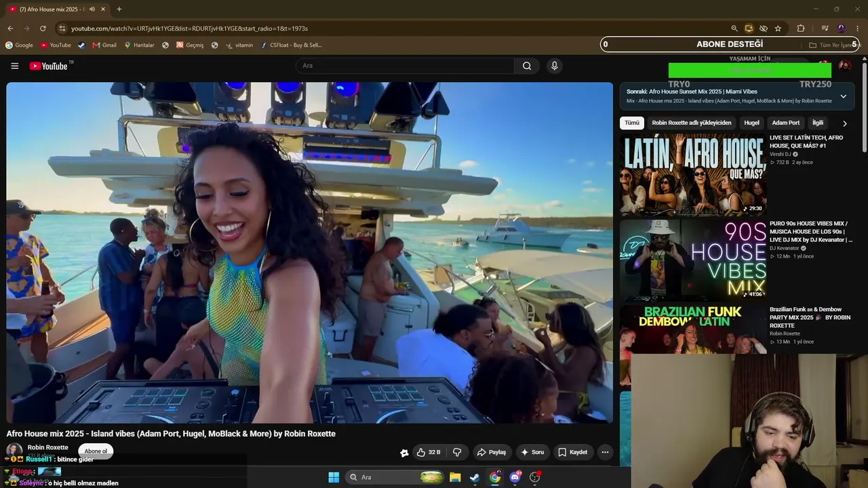This screenshot has width=868, height=488.
Task: Save the video with Kaydet button
Action: tap(573, 452)
